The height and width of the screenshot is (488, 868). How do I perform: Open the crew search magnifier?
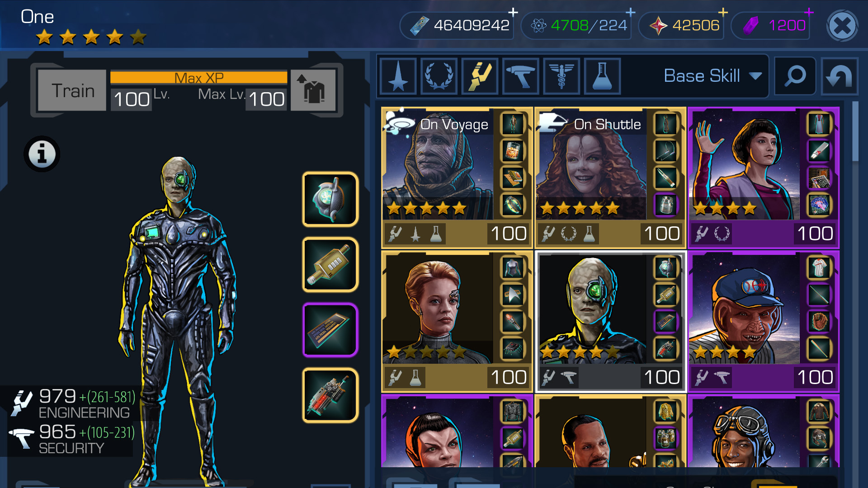coord(795,76)
